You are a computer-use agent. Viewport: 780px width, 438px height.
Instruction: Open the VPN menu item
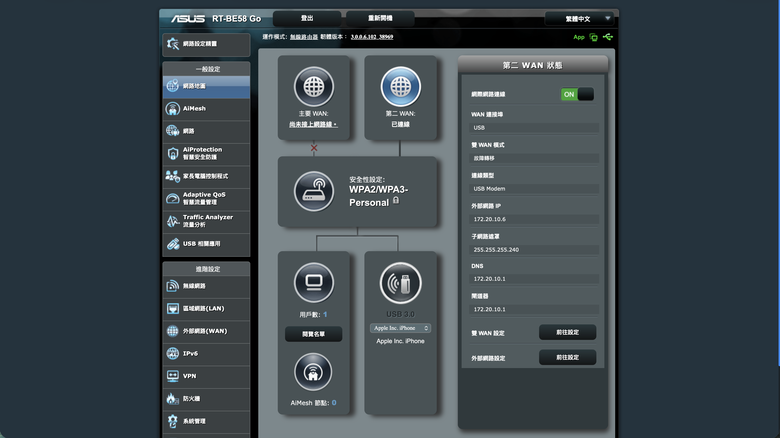[x=206, y=376]
